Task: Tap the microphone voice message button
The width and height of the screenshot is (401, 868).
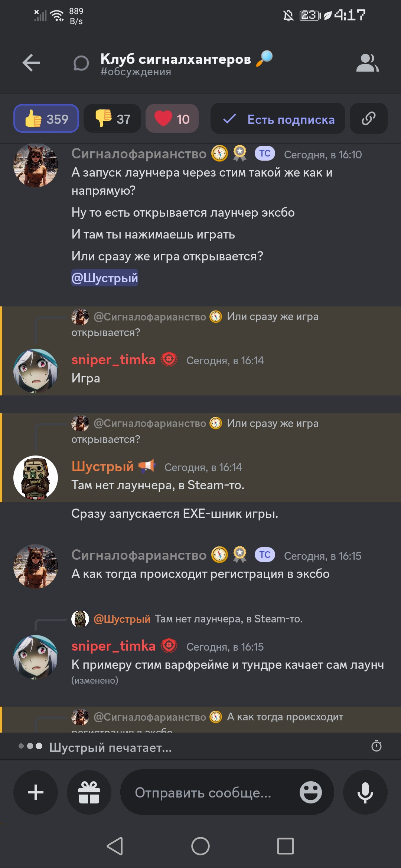Action: point(365,792)
